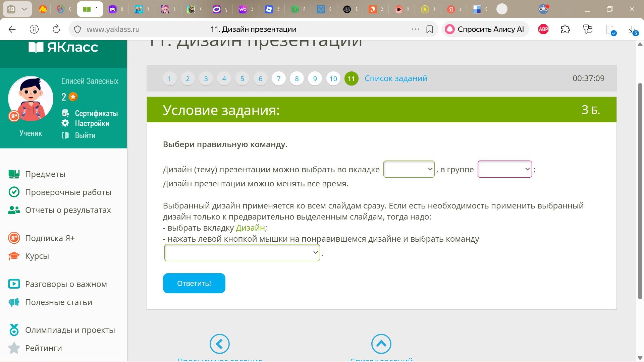Open the three-dots page menu in address bar
Image resolution: width=644 pixels, height=362 pixels.
[415, 29]
